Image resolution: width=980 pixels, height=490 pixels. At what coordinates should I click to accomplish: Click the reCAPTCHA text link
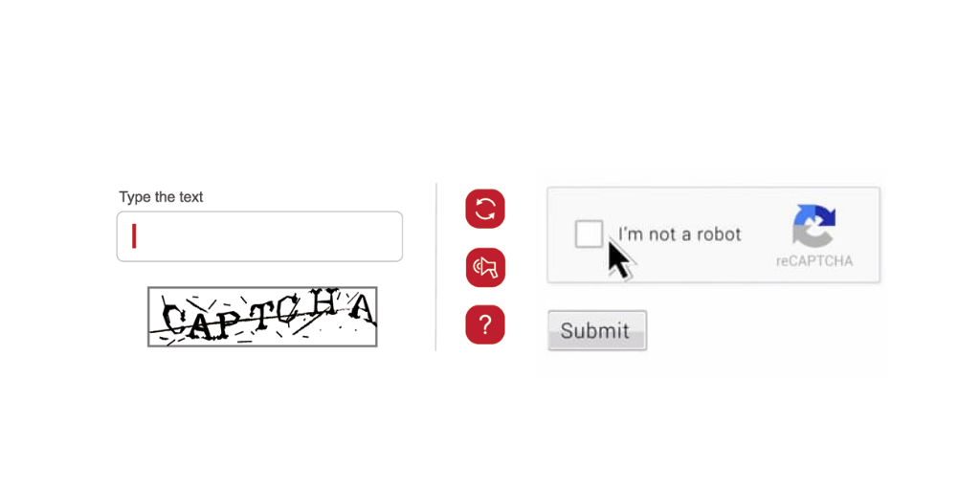point(814,261)
